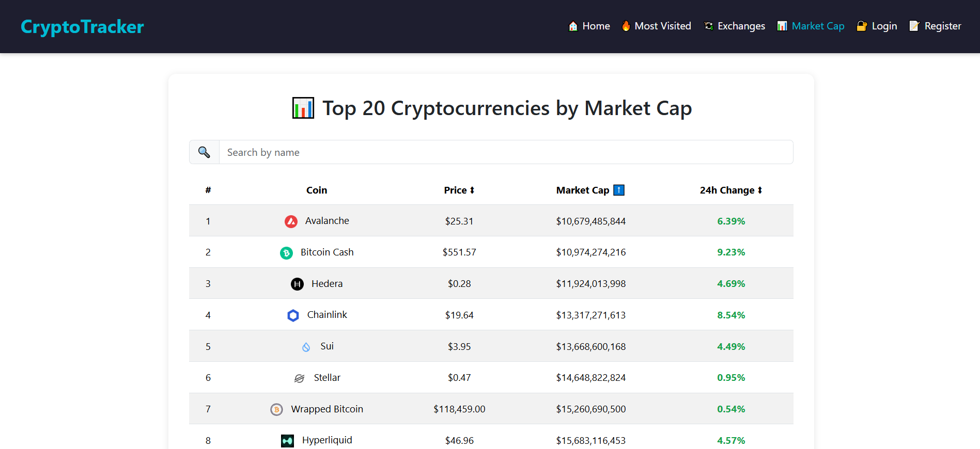
Task: Click the Market Cap icon in the navigation bar
Action: click(782, 25)
